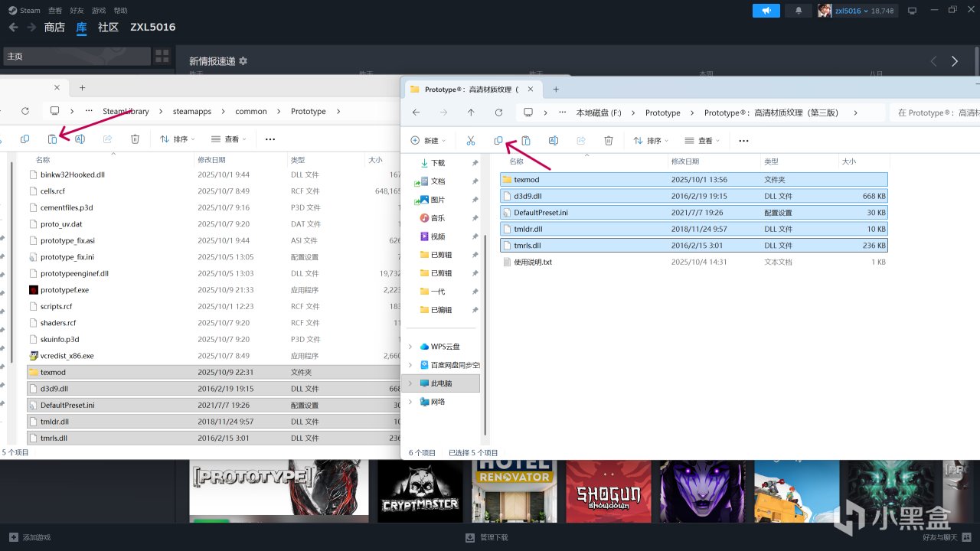The height and width of the screenshot is (551, 980).
Task: Refresh the right Explorer window
Action: point(498,112)
